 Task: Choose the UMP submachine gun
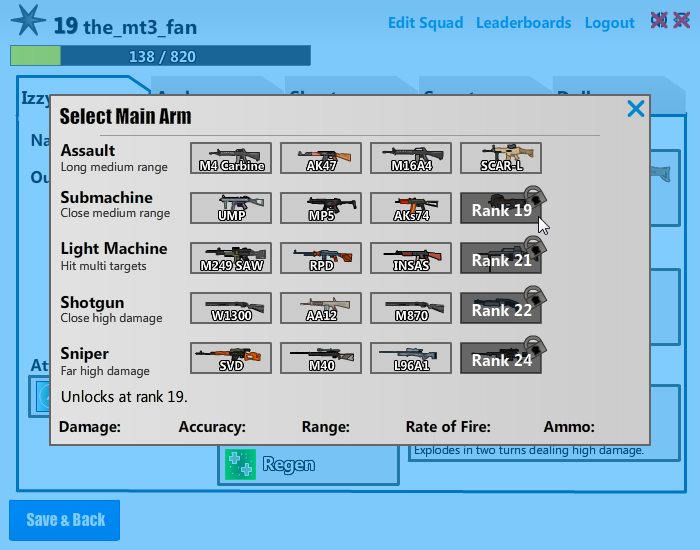[231, 208]
